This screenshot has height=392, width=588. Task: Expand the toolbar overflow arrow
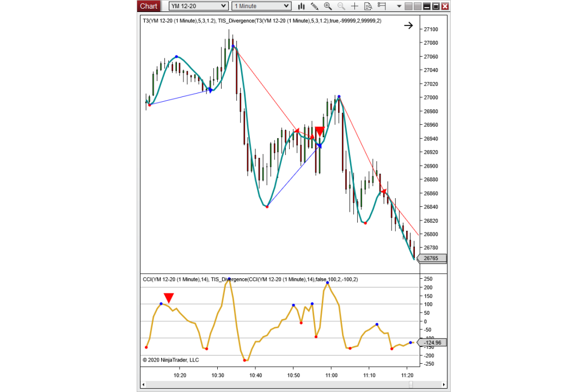tap(399, 7)
